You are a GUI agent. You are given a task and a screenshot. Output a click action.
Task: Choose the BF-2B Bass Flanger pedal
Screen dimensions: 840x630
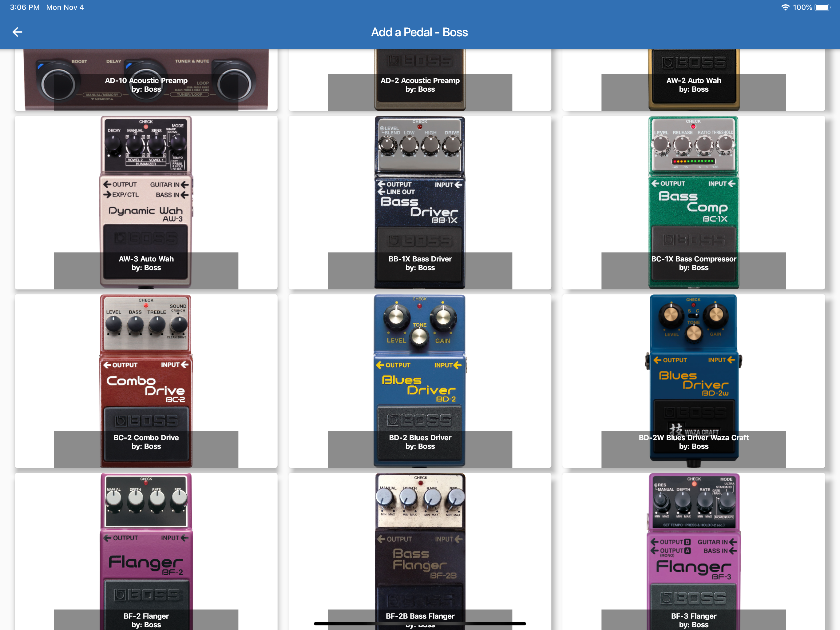[x=420, y=551]
